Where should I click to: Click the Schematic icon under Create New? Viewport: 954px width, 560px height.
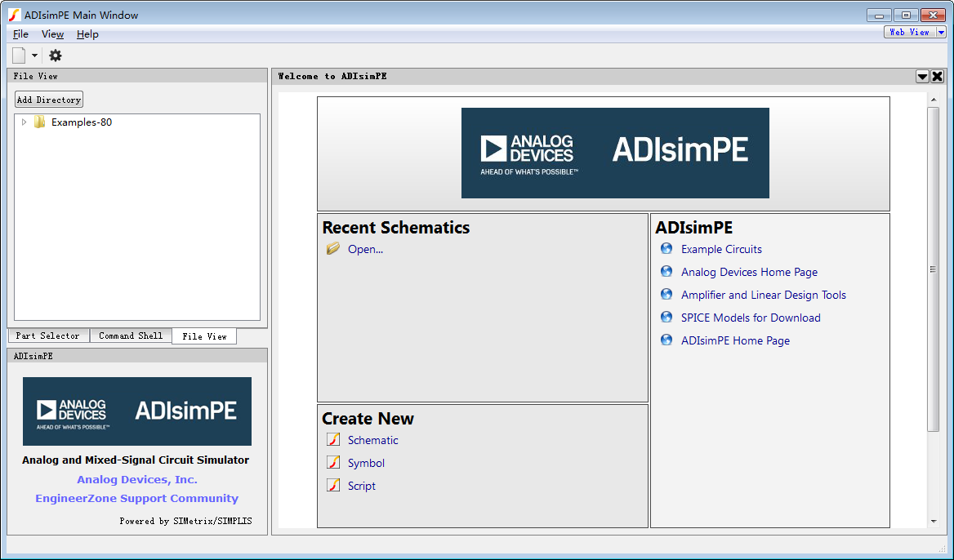[x=333, y=440]
